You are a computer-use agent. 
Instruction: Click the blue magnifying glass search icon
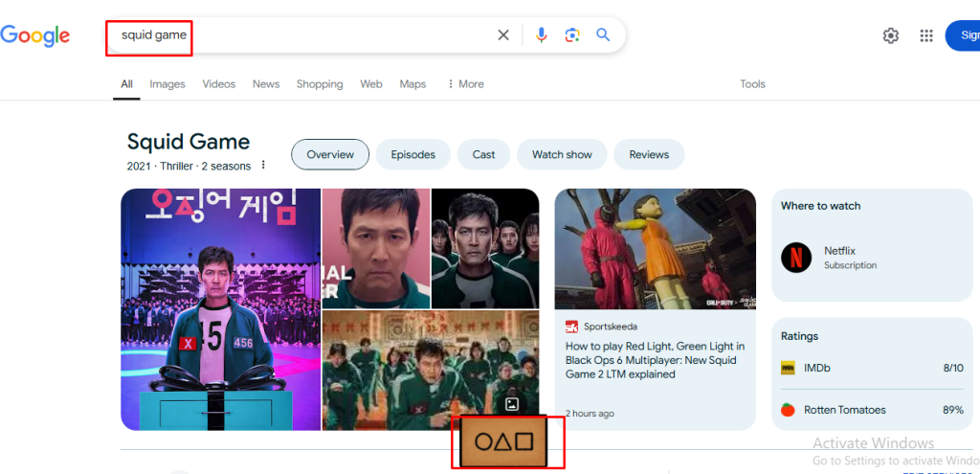pos(603,34)
